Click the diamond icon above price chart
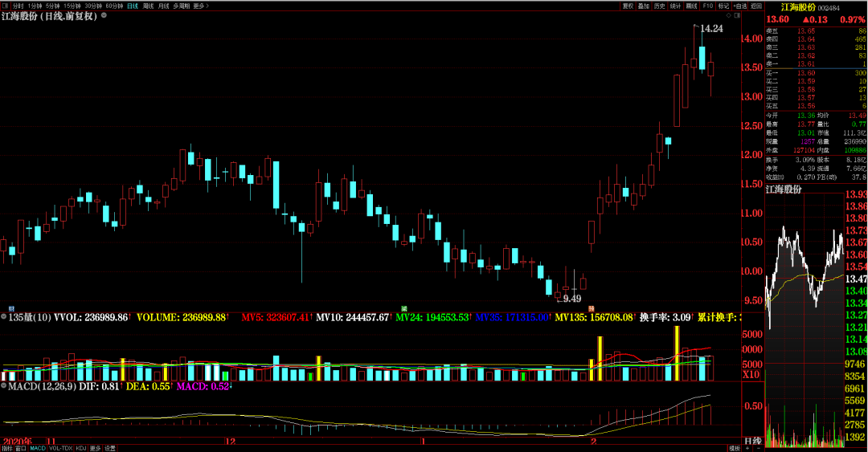This screenshot has width=868, height=452. [x=728, y=15]
